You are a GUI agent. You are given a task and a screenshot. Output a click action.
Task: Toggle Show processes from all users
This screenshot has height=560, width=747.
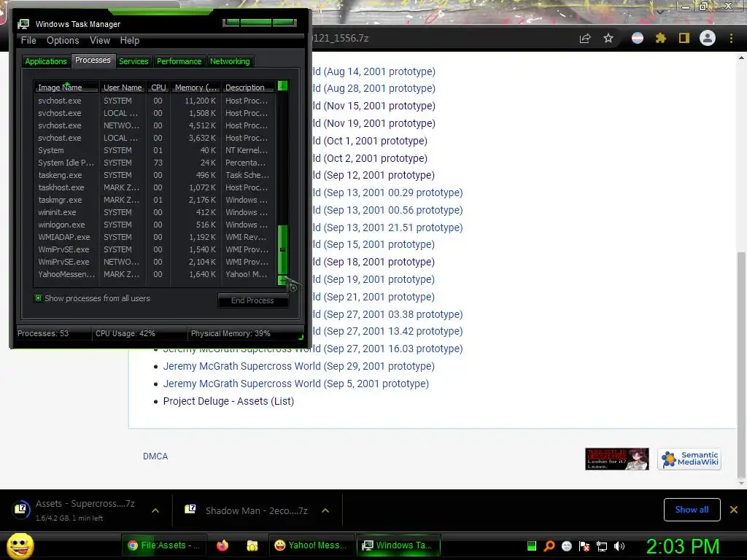(x=38, y=298)
